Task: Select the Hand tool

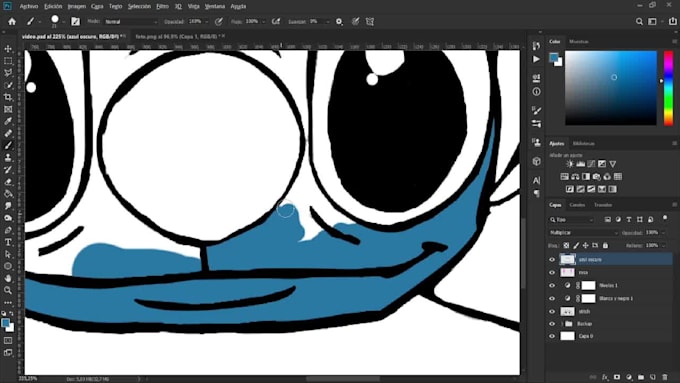Action: tap(8, 278)
